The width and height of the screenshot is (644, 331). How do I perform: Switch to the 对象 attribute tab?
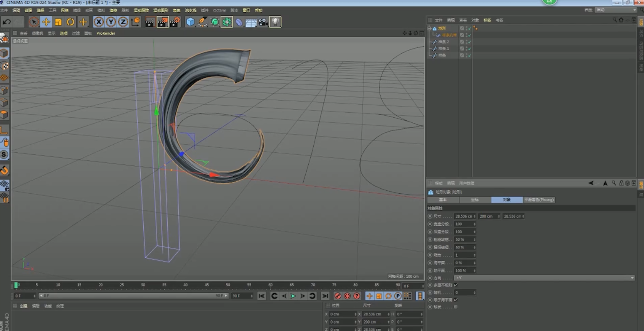click(507, 200)
